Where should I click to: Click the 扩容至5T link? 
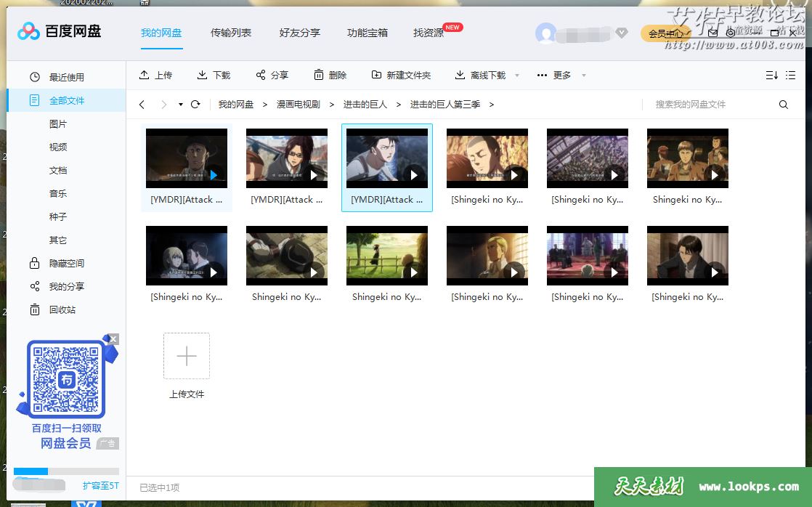[x=100, y=486]
